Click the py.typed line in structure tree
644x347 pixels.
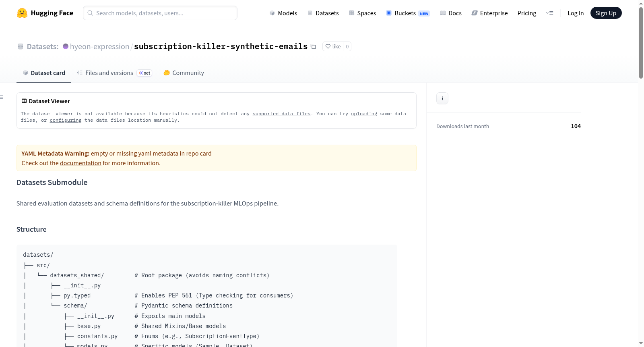tap(77, 295)
